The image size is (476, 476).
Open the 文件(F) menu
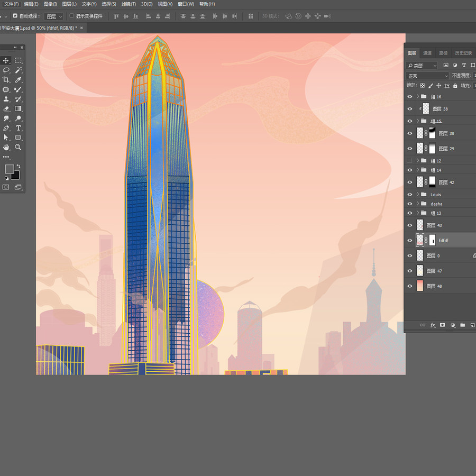coord(12,4)
